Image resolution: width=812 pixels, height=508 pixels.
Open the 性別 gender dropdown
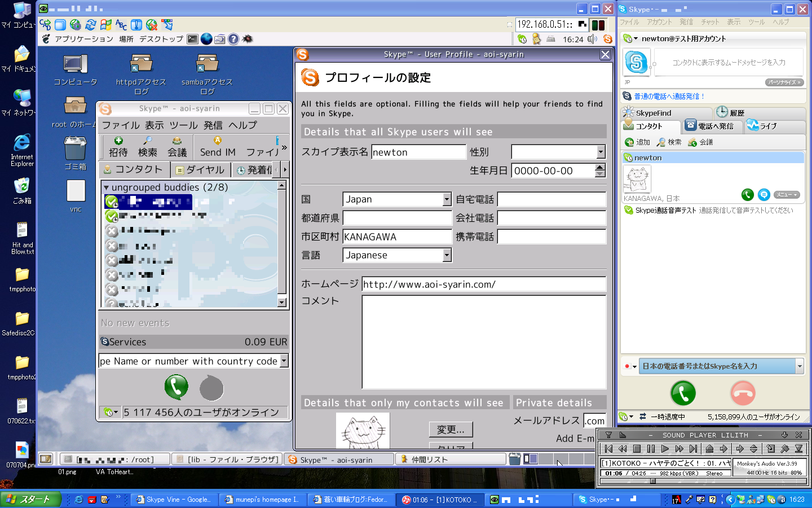601,152
